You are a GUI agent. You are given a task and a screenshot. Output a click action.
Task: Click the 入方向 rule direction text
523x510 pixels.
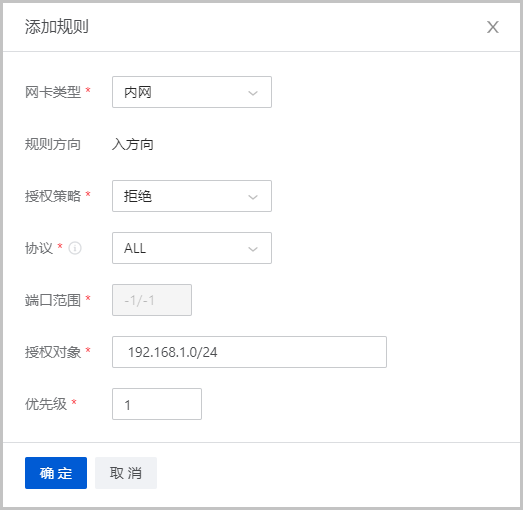[133, 144]
